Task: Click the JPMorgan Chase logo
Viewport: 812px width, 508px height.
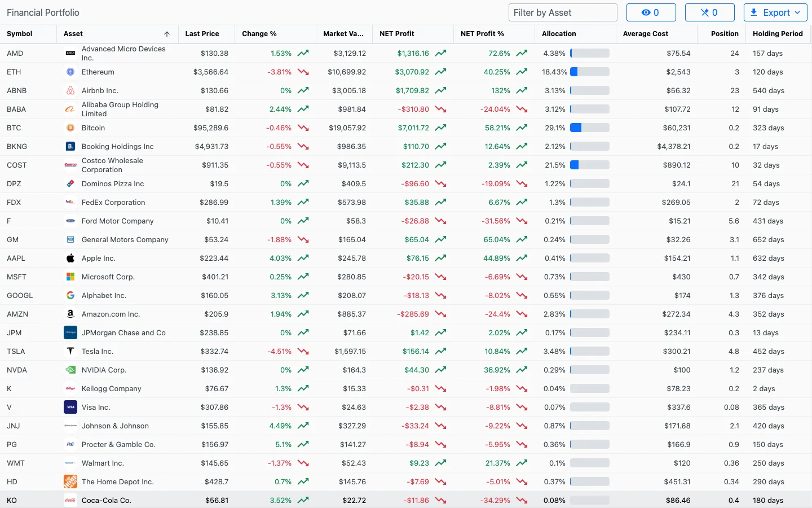Action: pyautogui.click(x=70, y=332)
